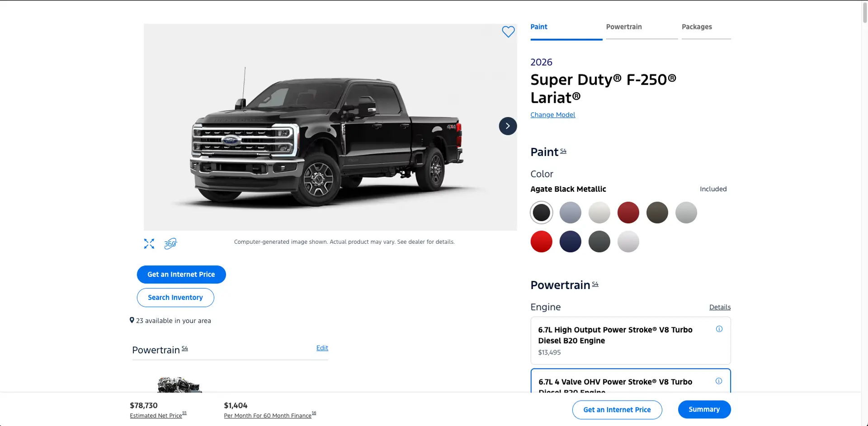The height and width of the screenshot is (426, 868).
Task: Edit the Powertrain selection
Action: 322,348
